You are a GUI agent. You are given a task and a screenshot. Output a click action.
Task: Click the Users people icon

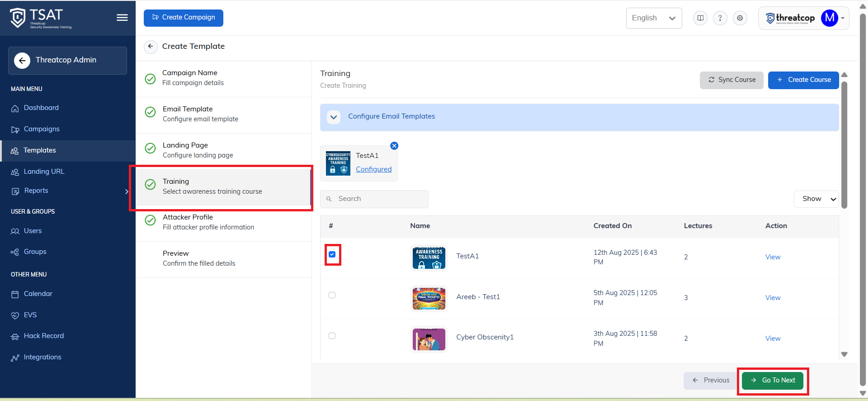[15, 231]
